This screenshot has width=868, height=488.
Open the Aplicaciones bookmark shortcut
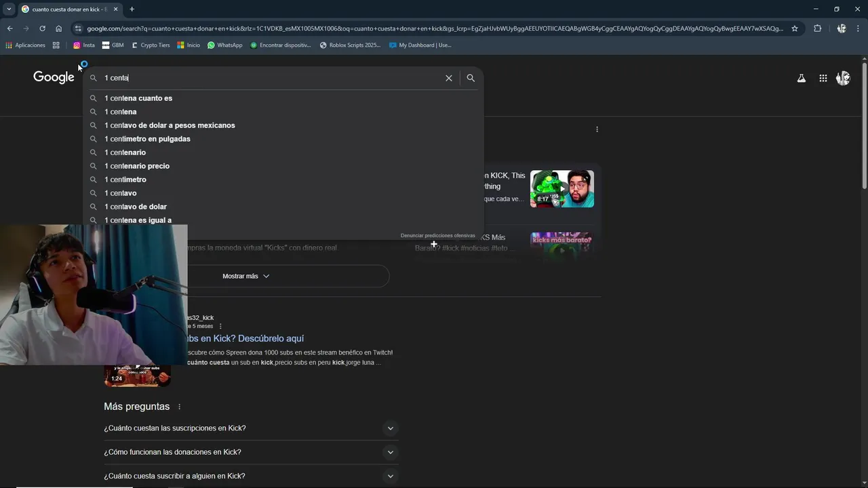tap(25, 45)
